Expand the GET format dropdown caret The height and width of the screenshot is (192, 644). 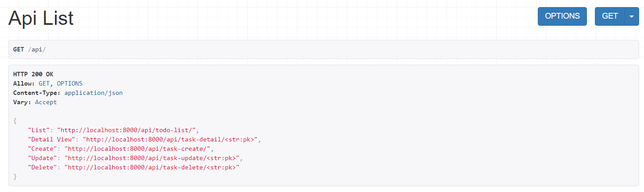(x=632, y=16)
